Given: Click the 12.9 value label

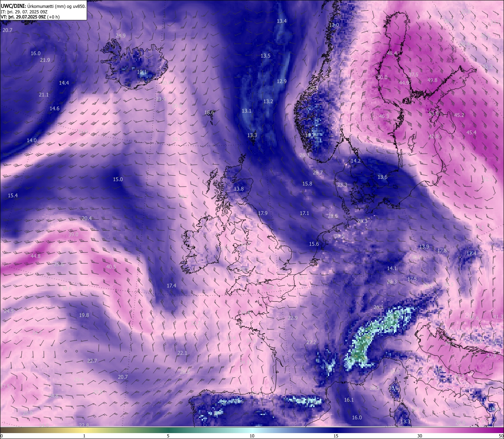Looking at the screenshot, I should click(282, 81).
